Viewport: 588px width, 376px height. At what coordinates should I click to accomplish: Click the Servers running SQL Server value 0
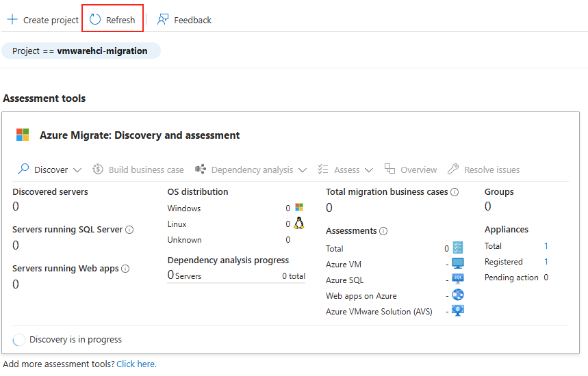[16, 245]
